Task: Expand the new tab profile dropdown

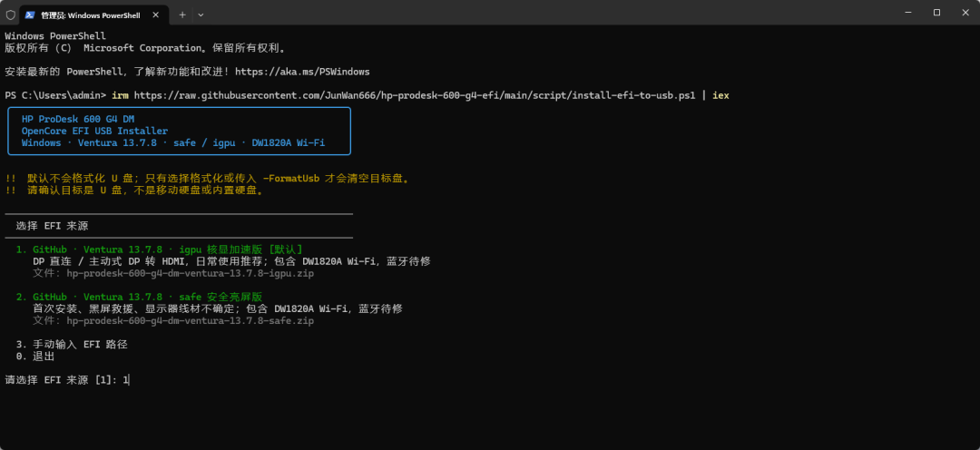Action: pos(201,15)
